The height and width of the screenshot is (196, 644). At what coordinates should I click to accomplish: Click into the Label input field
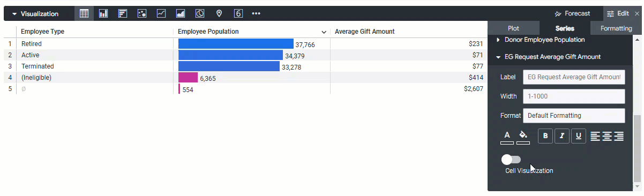(574, 77)
